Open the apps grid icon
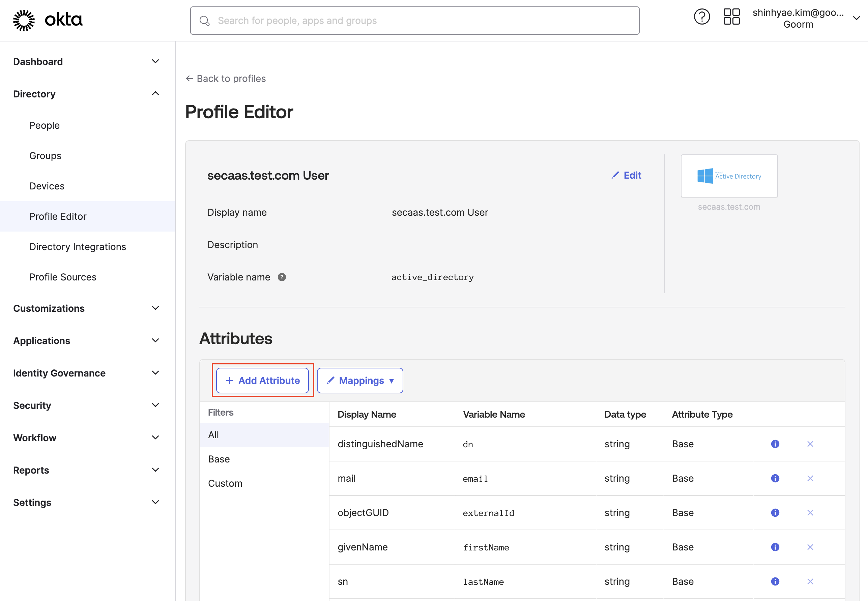The image size is (868, 601). (731, 17)
